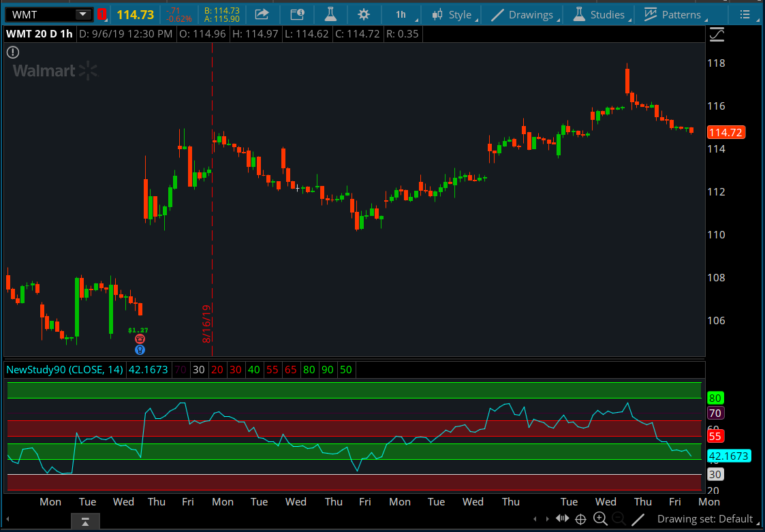Click the red 20 study header value

217,370
